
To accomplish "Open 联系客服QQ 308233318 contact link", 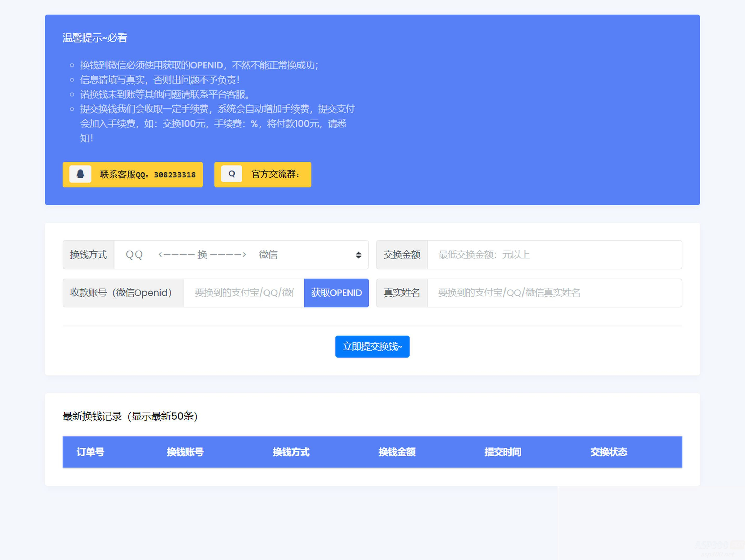I will point(132,175).
